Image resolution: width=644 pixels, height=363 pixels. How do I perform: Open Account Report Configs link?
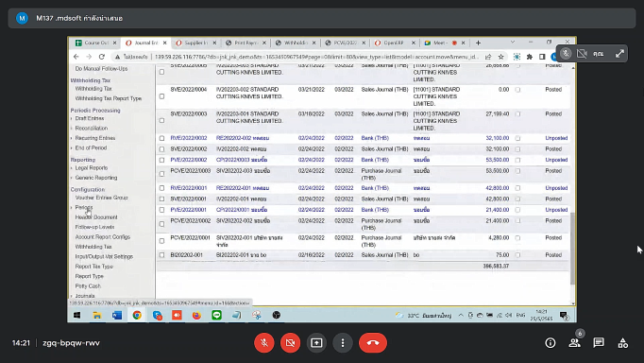point(103,236)
